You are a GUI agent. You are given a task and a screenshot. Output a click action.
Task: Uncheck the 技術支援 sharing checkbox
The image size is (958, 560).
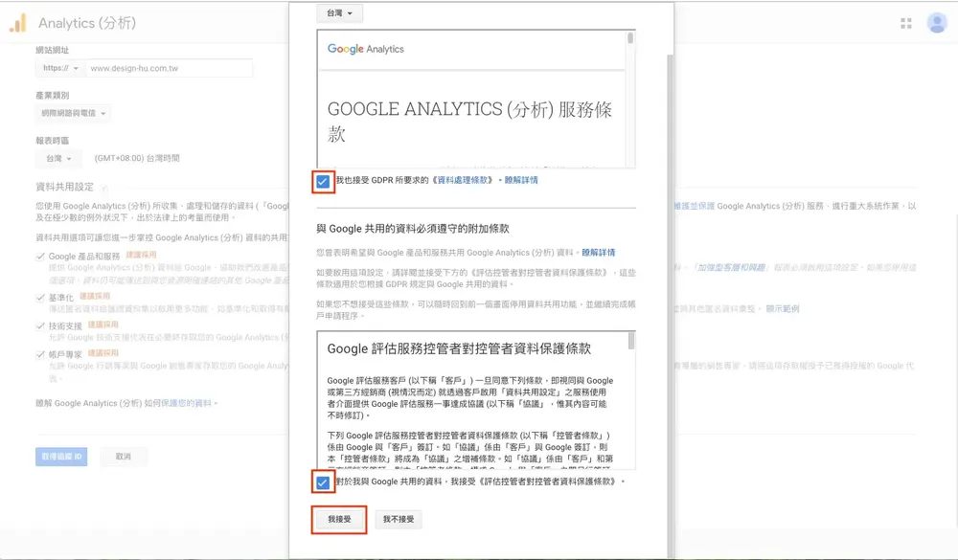click(x=40, y=326)
